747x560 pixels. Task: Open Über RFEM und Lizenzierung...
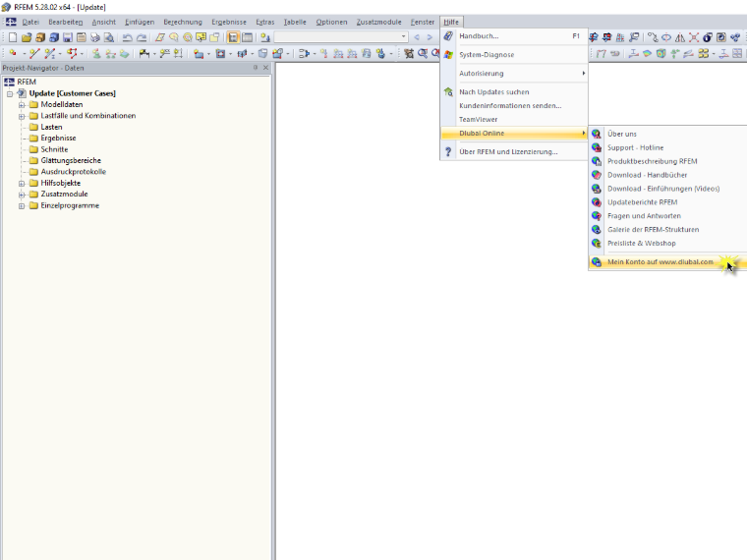514,151
